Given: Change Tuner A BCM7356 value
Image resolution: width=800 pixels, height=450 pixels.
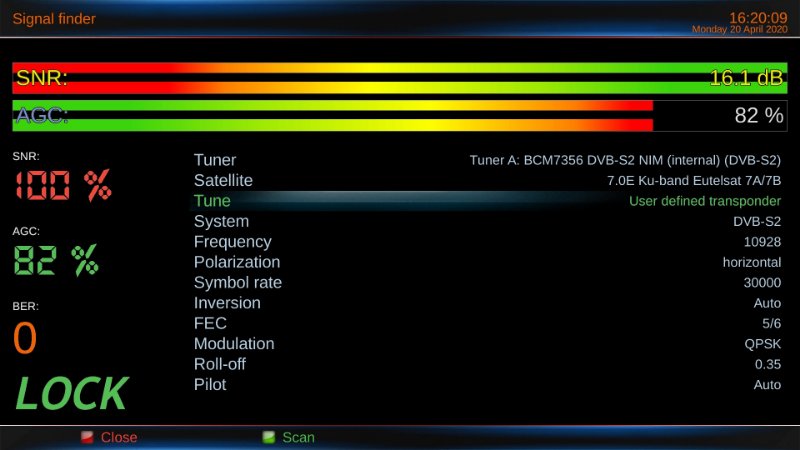Looking at the screenshot, I should (625, 161).
